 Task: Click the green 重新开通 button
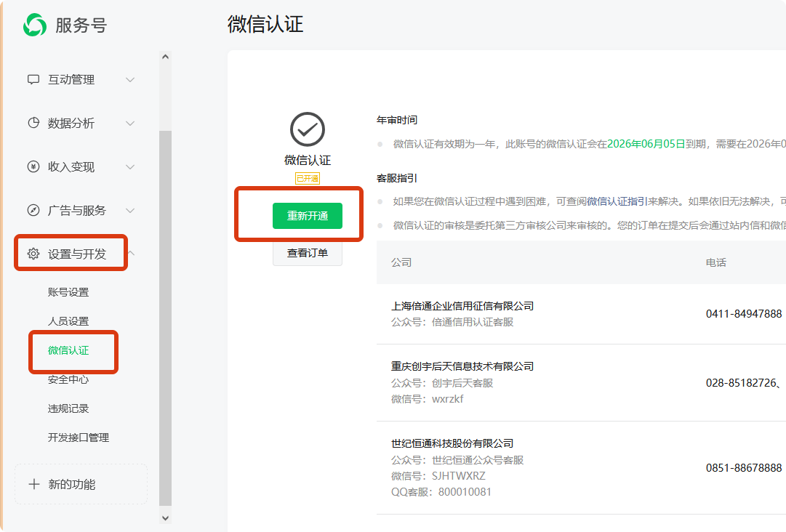308,216
